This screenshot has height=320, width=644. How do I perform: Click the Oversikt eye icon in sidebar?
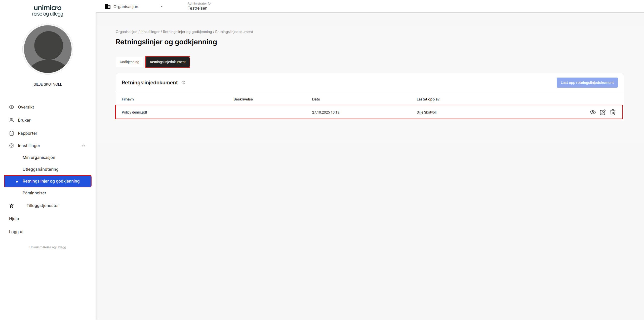tap(12, 107)
